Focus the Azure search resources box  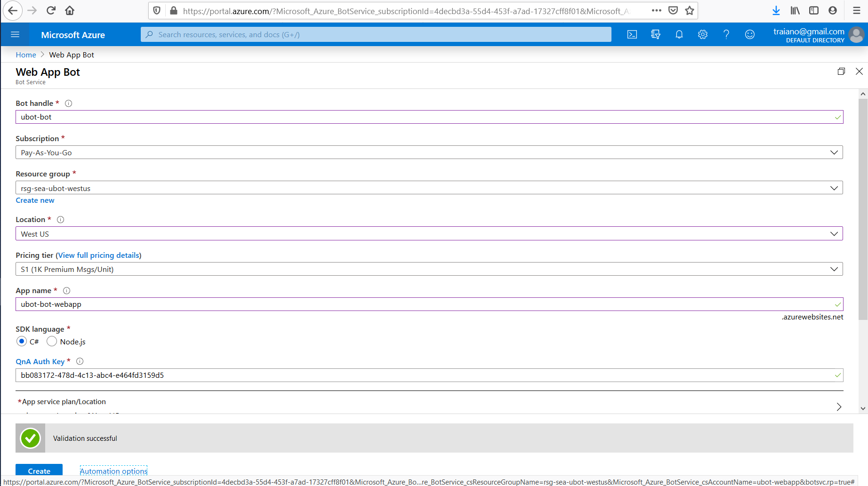click(376, 34)
